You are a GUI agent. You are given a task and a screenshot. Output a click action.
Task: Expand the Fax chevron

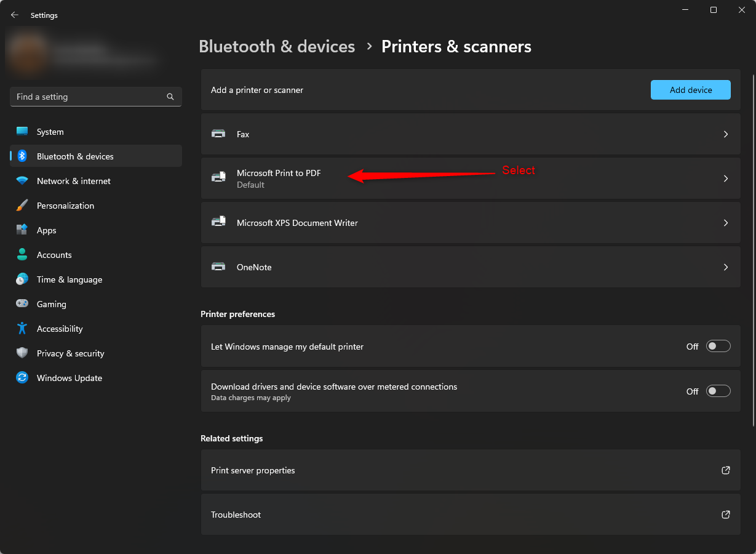coord(726,134)
